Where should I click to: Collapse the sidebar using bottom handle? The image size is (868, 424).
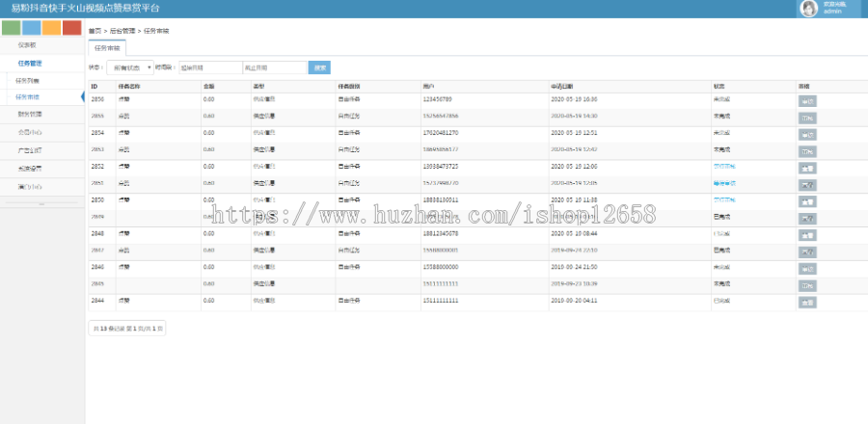pyautogui.click(x=41, y=204)
